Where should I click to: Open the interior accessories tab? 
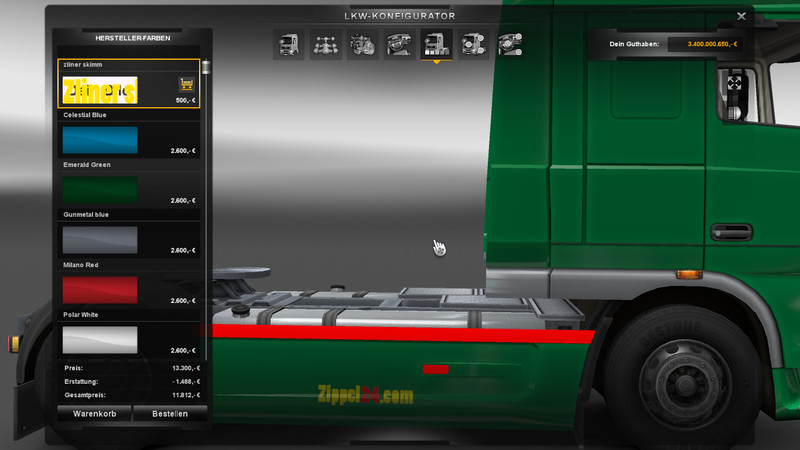[x=510, y=44]
